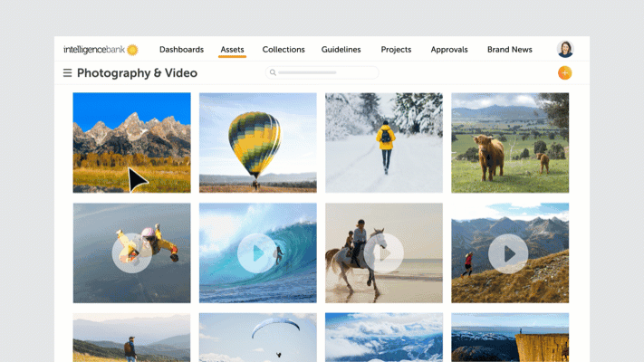This screenshot has height=362, width=644.
Task: Open the cliff edge coastline photo
Action: (510, 338)
